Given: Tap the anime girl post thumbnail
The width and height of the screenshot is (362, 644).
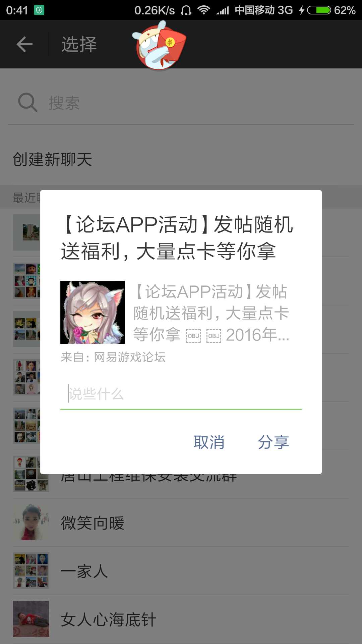Looking at the screenshot, I should pos(93,312).
